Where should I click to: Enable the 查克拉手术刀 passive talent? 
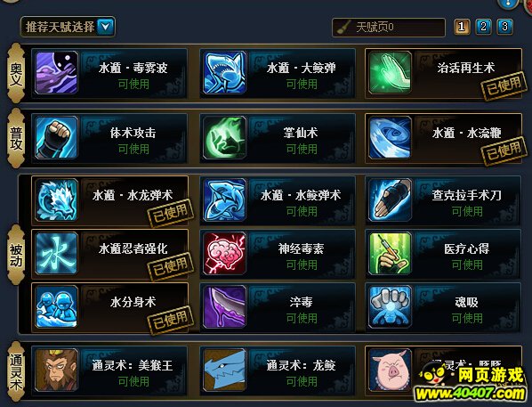(x=443, y=200)
